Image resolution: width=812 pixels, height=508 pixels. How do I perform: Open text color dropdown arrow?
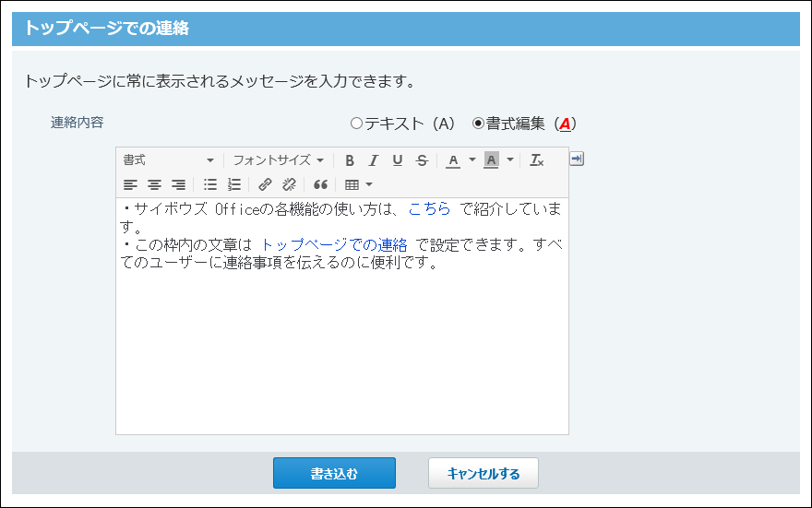coord(472,159)
